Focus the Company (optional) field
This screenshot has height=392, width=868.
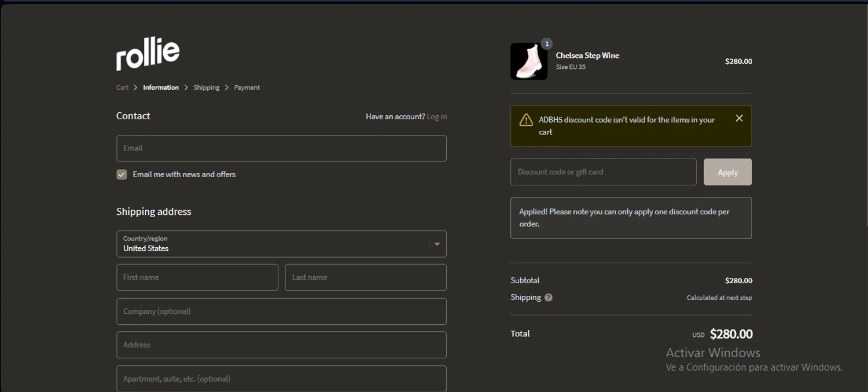[281, 312]
